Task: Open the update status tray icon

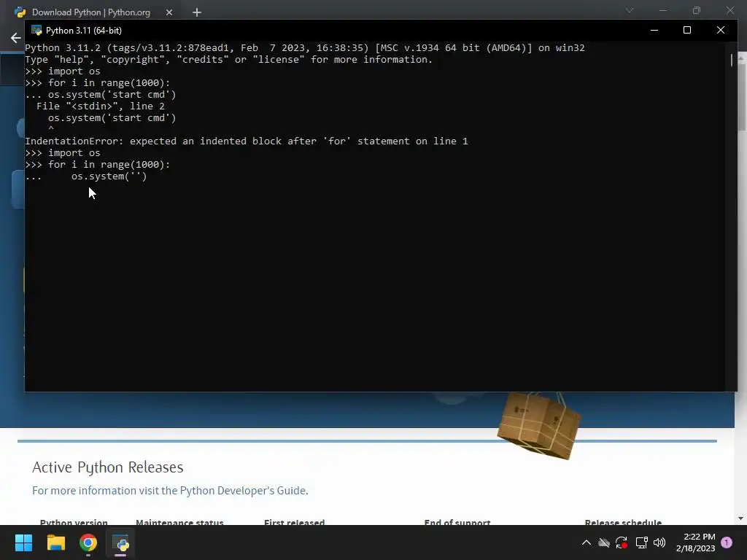Action: coord(622,542)
